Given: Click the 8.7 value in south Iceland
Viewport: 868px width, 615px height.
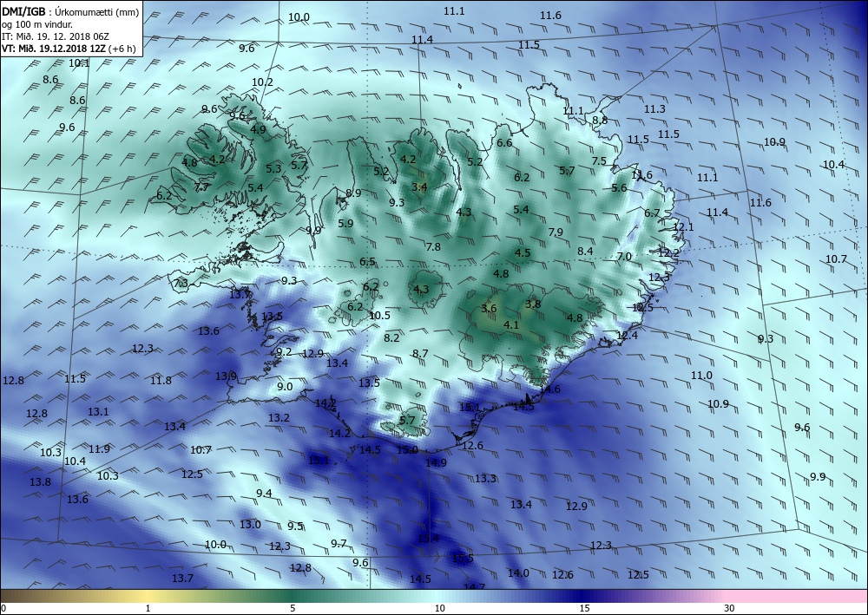Looking at the screenshot, I should (x=420, y=353).
